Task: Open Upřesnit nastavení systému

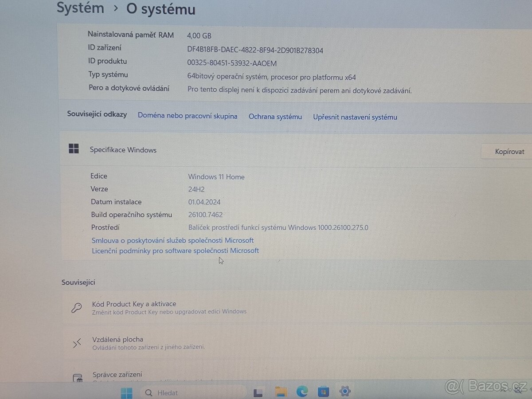Action: (x=355, y=117)
